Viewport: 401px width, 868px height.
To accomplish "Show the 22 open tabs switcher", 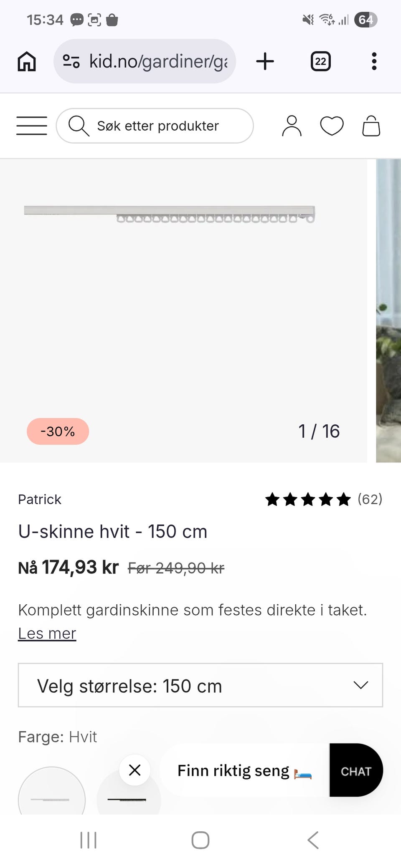I will pyautogui.click(x=320, y=61).
